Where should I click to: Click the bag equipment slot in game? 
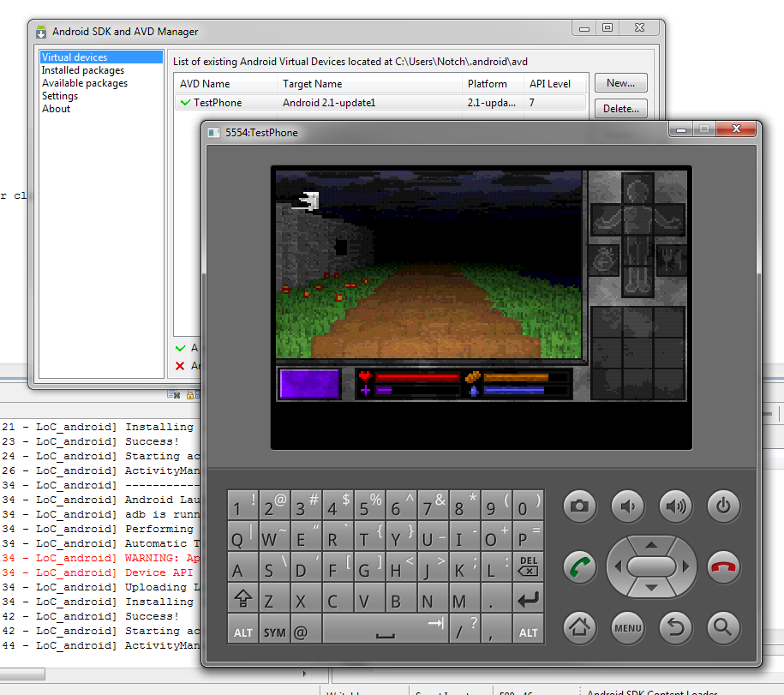tap(605, 260)
